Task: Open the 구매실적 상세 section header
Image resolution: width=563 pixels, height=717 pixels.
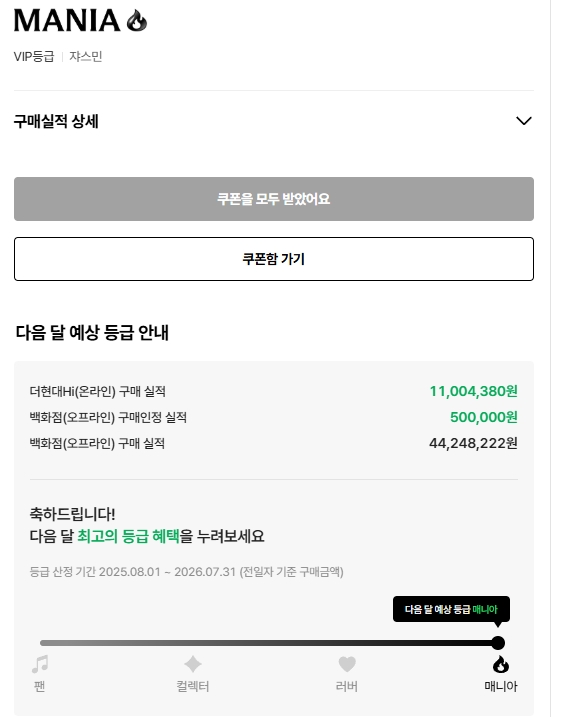Action: pyautogui.click(x=273, y=121)
